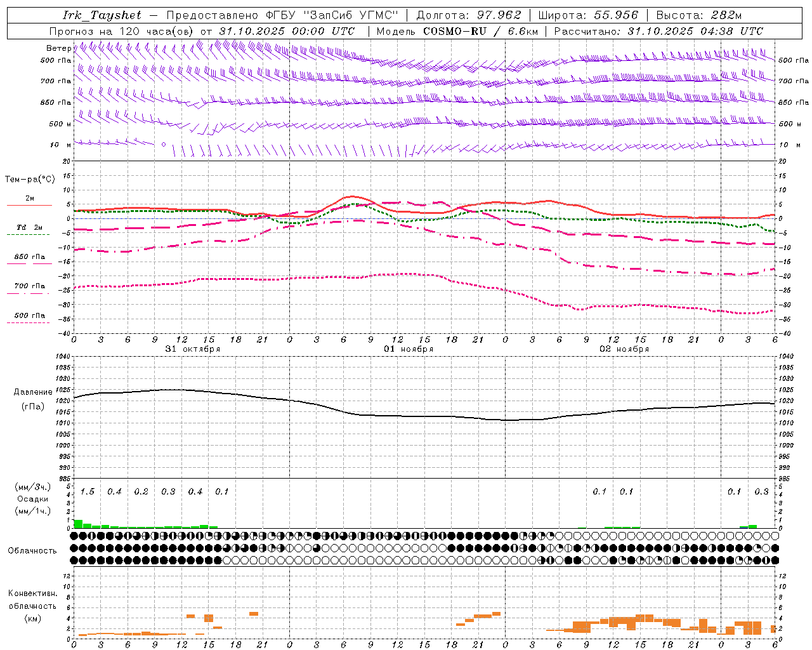Click the 1.5 precipitation amount value
Viewport: 812px width, 650px height.
tap(88, 492)
